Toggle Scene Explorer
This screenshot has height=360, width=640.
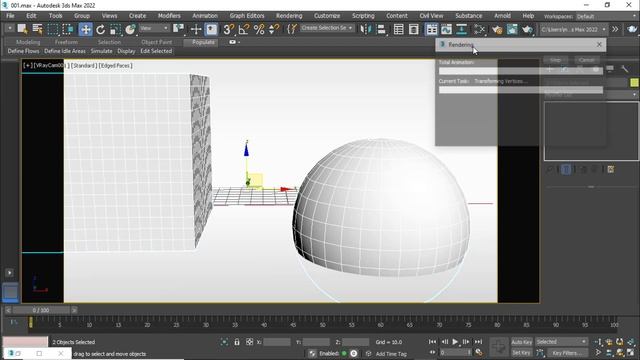(x=398, y=29)
